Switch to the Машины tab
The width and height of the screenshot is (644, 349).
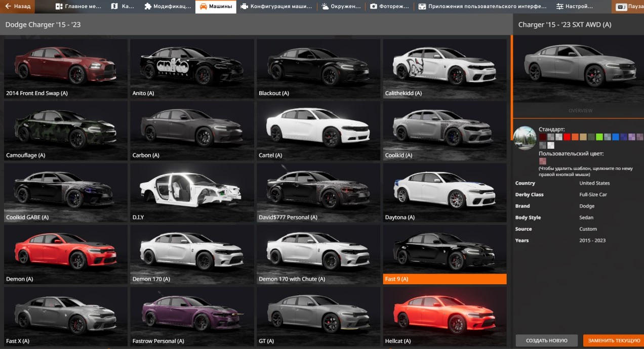pos(216,7)
